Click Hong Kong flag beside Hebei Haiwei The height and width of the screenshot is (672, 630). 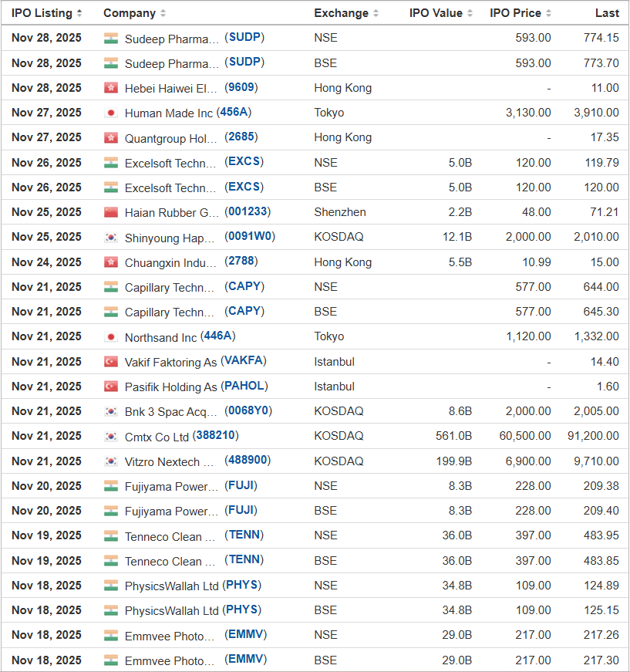click(x=111, y=88)
